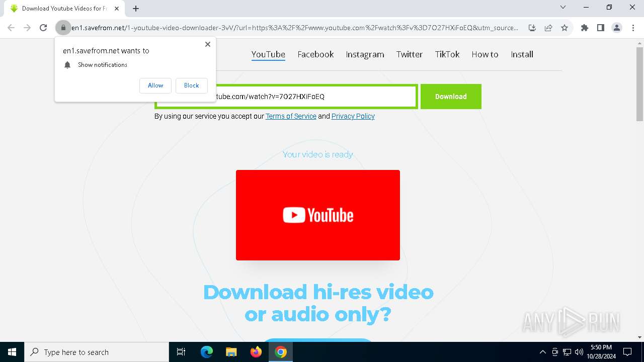Image resolution: width=644 pixels, height=362 pixels.
Task: Open the tab search chevron
Action: click(x=563, y=7)
